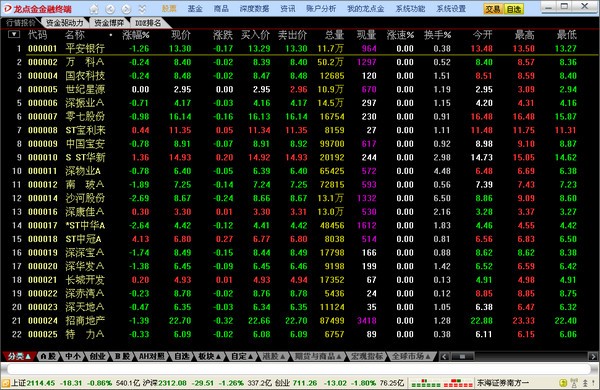Click the signal tower connection icon

(x=574, y=383)
